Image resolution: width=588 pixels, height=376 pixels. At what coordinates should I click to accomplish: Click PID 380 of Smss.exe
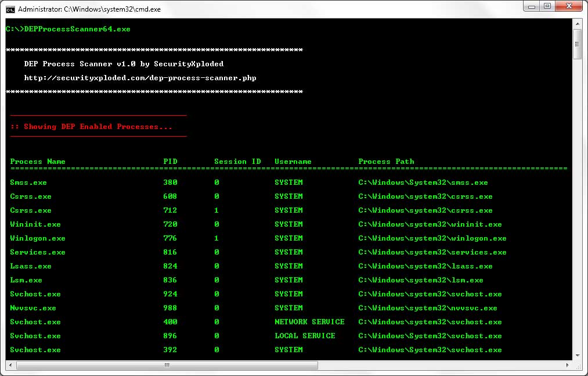tap(170, 182)
